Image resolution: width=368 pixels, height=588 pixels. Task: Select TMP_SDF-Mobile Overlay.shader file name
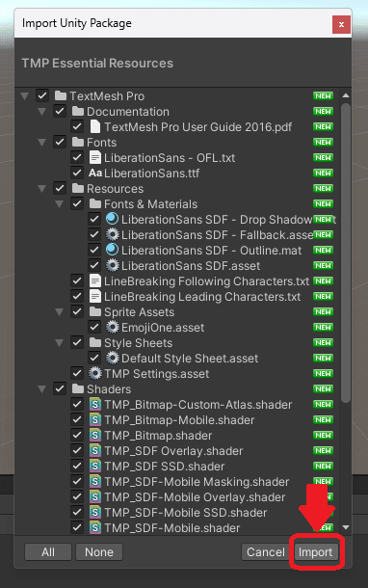tap(195, 496)
